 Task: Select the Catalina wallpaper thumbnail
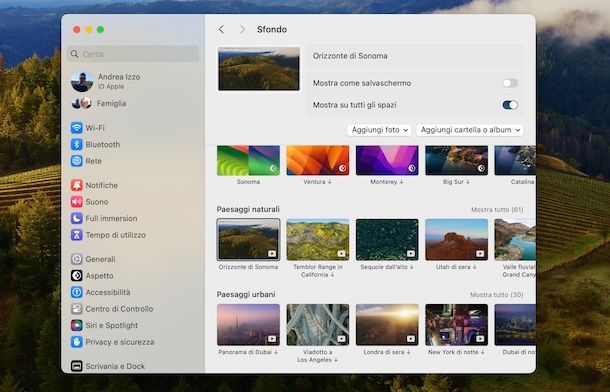click(x=515, y=160)
